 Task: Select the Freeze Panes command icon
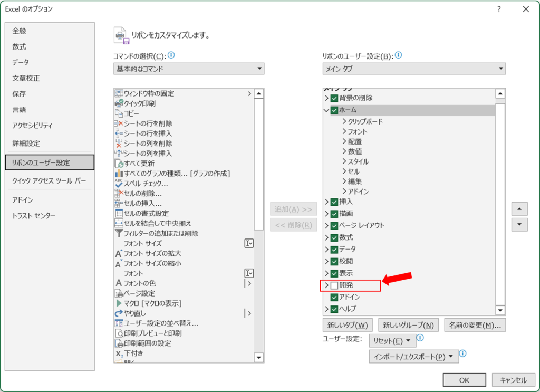pos(119,93)
